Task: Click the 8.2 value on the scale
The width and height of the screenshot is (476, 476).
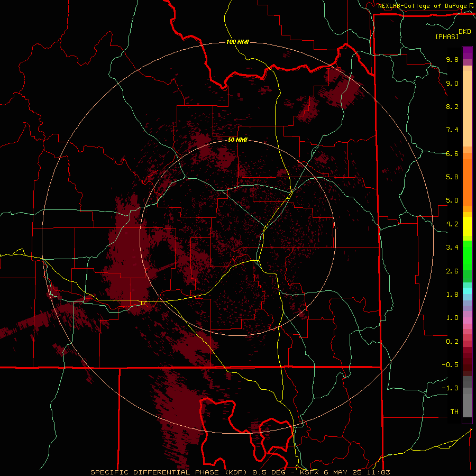Action: tap(452, 106)
